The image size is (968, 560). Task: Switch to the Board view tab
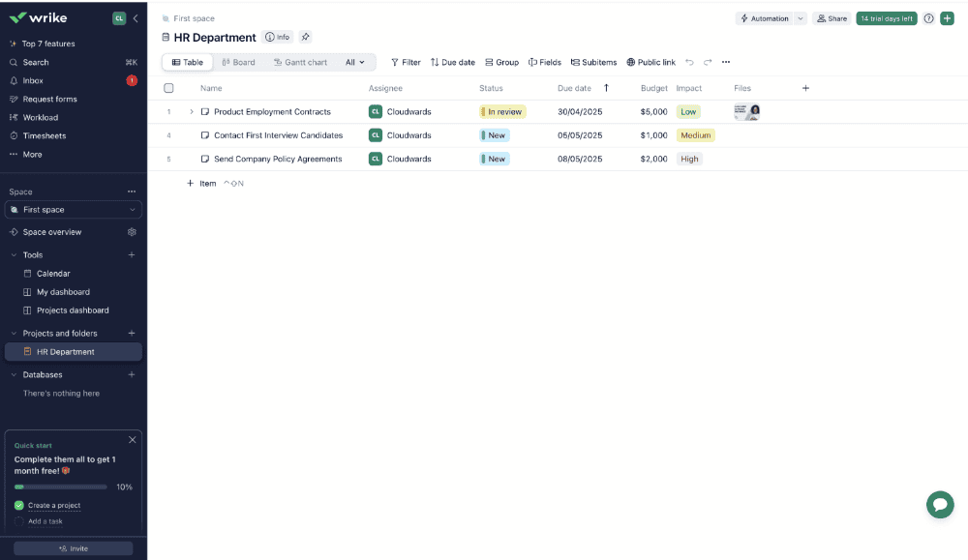238,62
